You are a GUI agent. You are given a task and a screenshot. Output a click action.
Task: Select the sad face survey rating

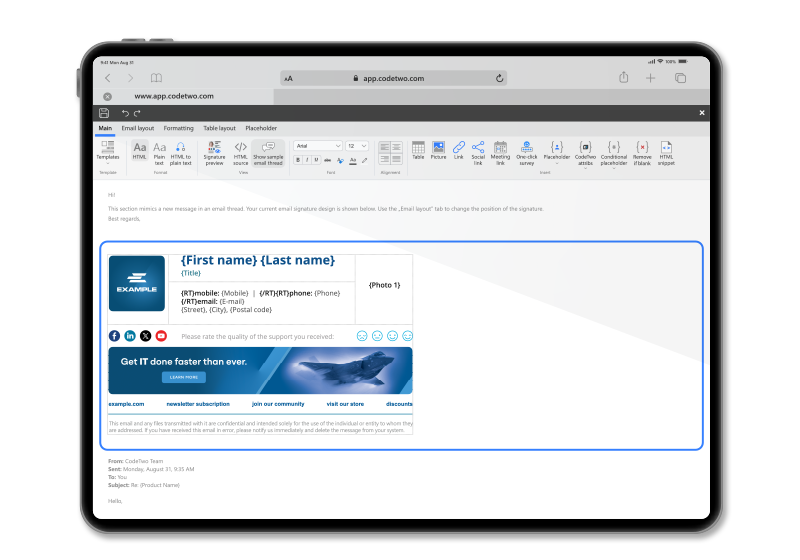(x=362, y=336)
